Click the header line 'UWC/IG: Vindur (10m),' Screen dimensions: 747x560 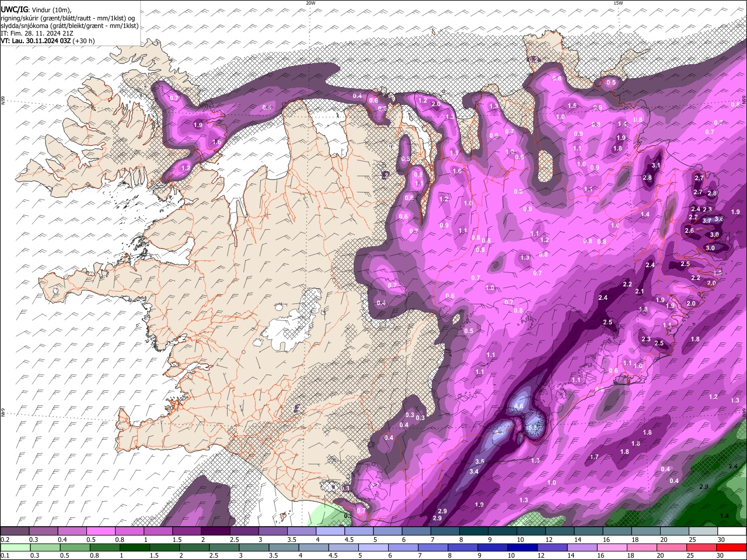(x=36, y=10)
